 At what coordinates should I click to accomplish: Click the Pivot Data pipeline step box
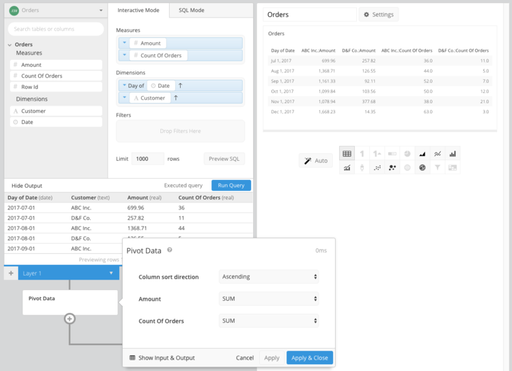70,302
